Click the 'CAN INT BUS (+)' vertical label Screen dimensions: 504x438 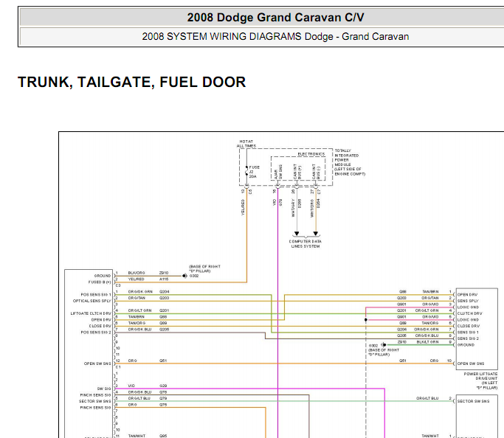[x=297, y=172]
